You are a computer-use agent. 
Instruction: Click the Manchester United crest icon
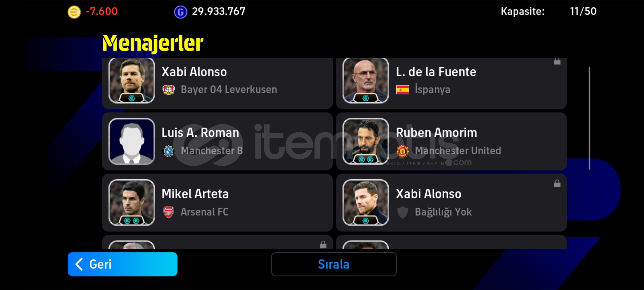point(402,151)
